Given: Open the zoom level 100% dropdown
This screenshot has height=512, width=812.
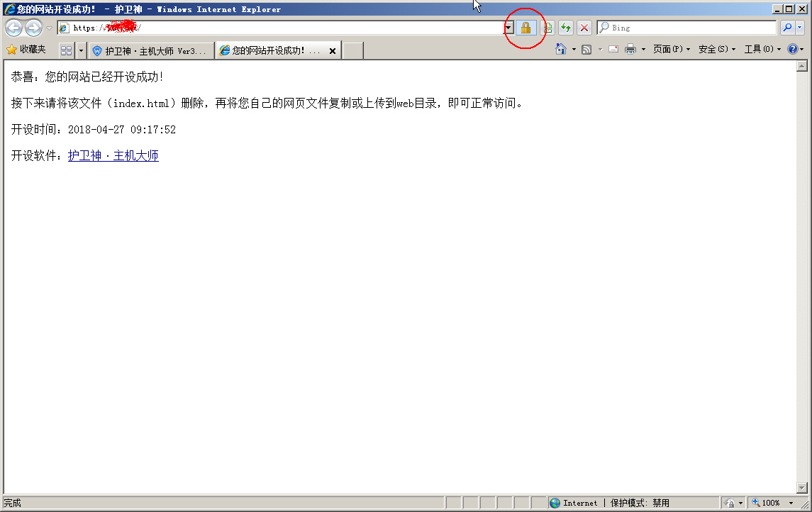Looking at the screenshot, I should [x=791, y=503].
